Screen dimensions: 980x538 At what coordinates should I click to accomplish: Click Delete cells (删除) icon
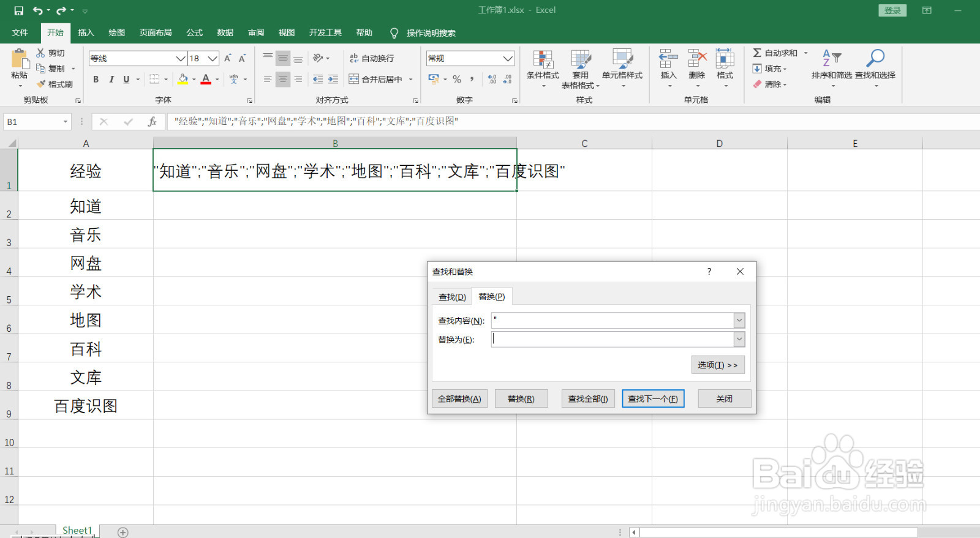coord(697,59)
